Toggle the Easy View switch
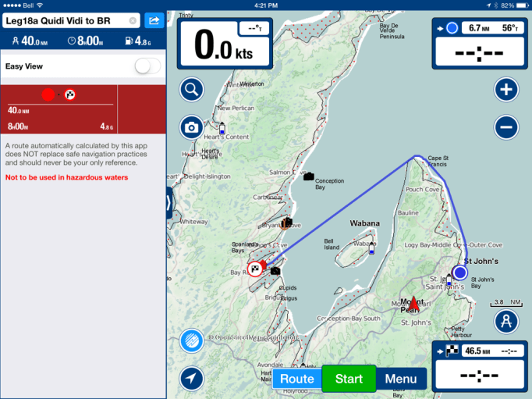Image resolution: width=532 pixels, height=399 pixels. 147,66
